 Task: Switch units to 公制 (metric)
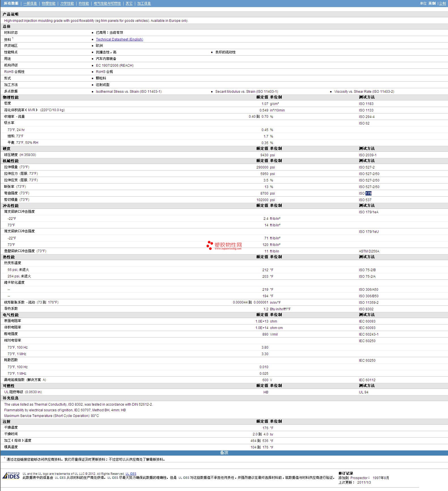pos(442,3)
